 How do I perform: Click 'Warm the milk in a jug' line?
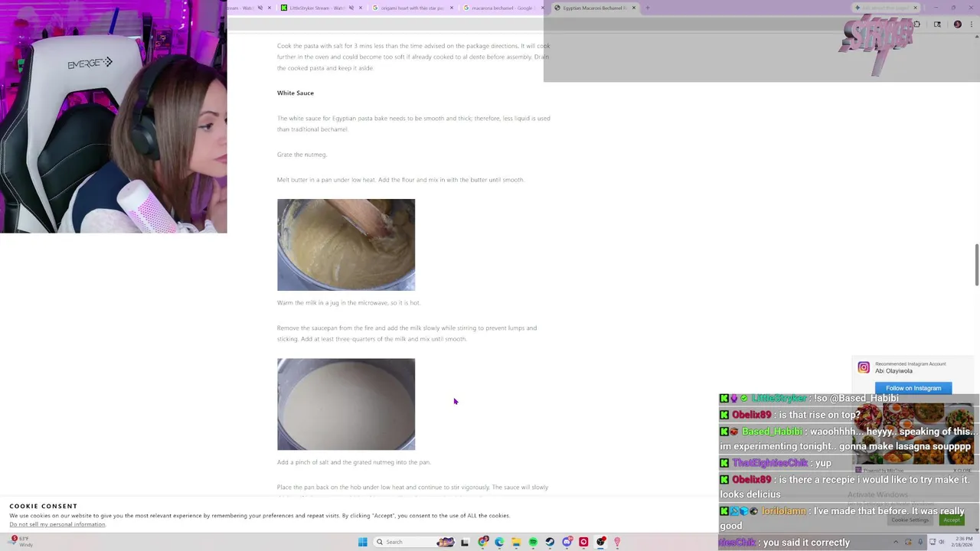pyautogui.click(x=348, y=302)
